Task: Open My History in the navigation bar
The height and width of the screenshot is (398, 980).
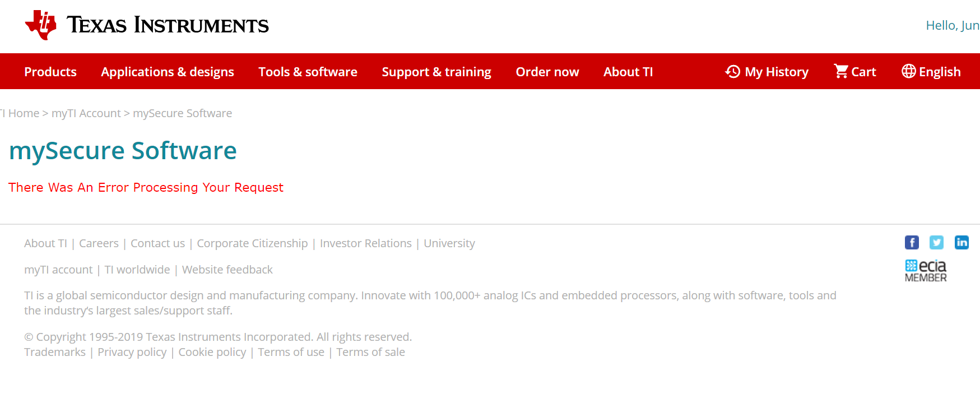Action: click(767, 72)
